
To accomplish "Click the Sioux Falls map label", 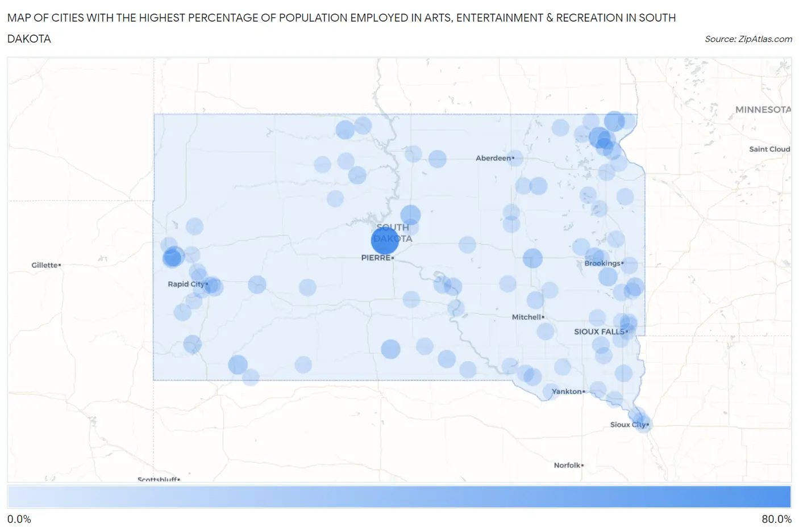I will [601, 332].
